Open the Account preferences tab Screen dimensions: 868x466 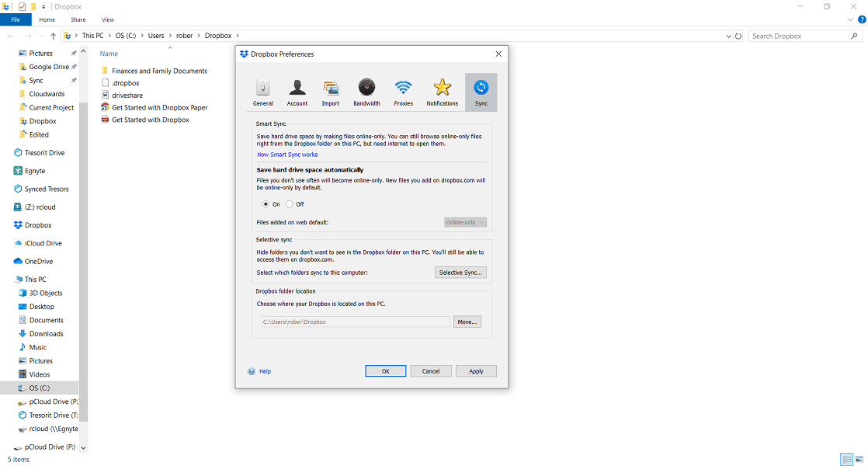(297, 92)
